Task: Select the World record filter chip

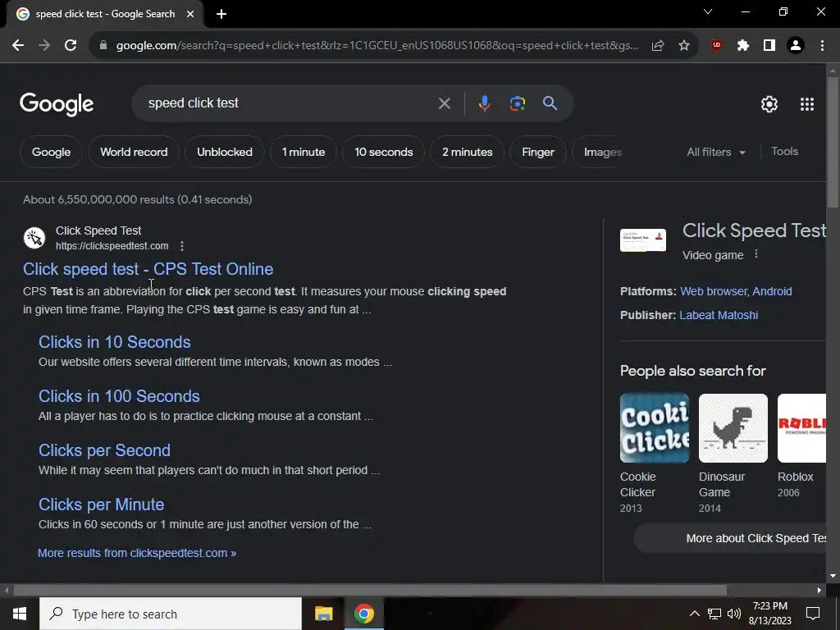Action: 134,152
